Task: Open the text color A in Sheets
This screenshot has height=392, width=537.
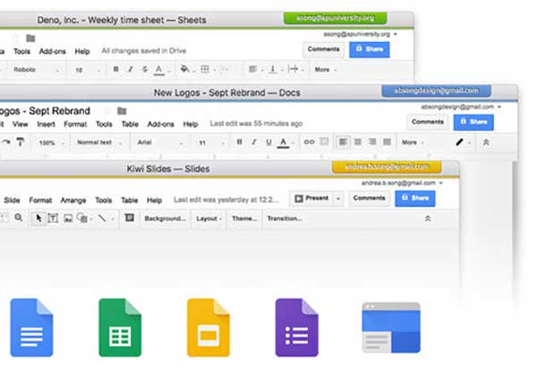Action: click(159, 70)
